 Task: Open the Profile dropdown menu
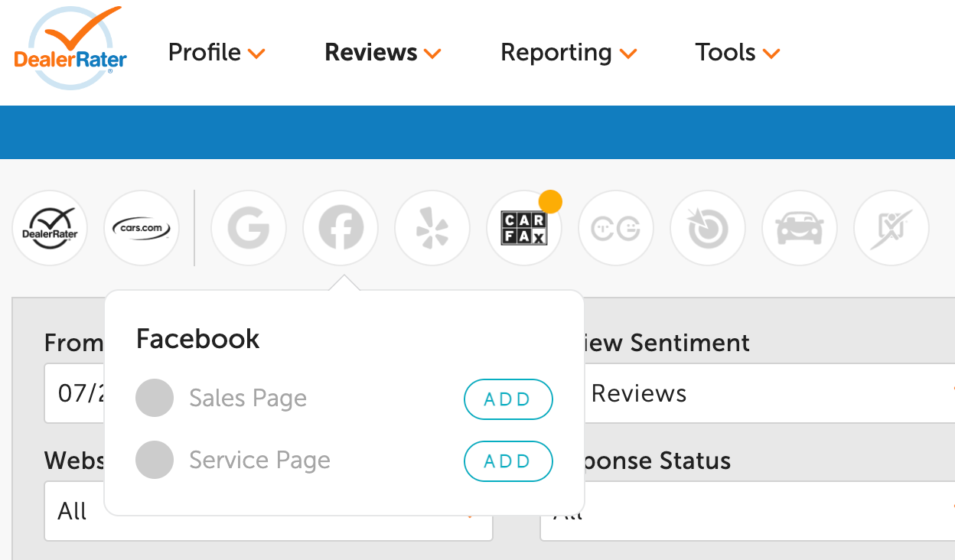coord(217,53)
